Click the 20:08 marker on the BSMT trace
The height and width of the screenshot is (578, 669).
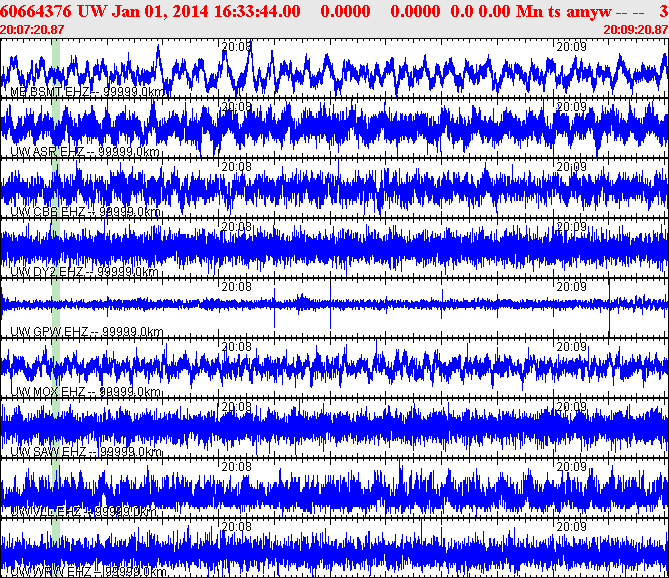pos(236,46)
